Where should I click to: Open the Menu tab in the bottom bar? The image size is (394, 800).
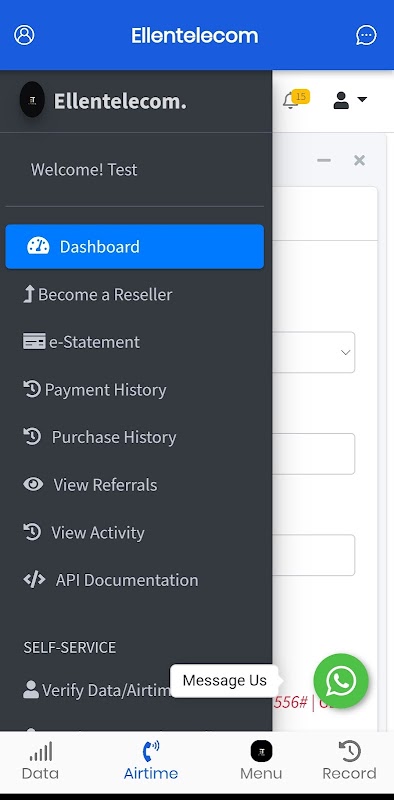click(261, 761)
